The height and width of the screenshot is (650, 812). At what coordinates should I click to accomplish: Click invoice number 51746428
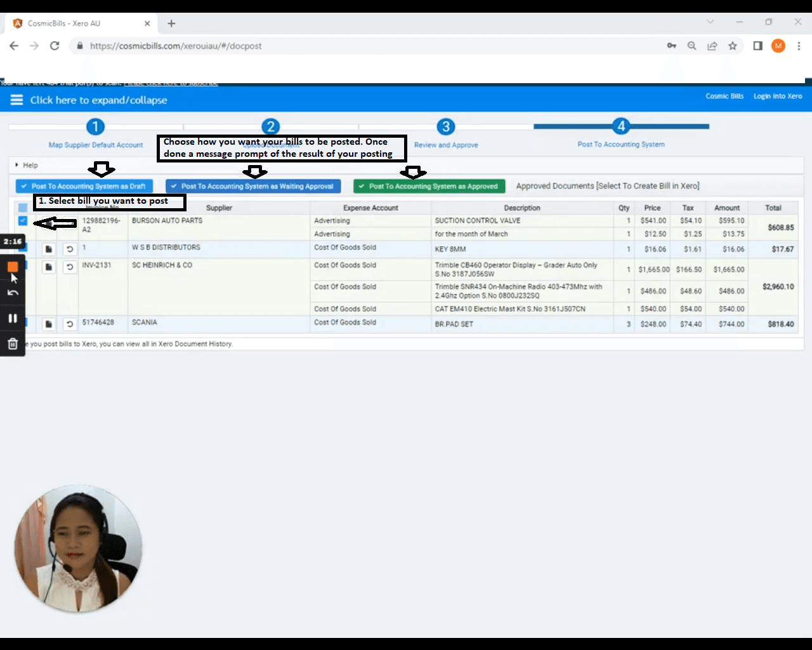click(98, 322)
